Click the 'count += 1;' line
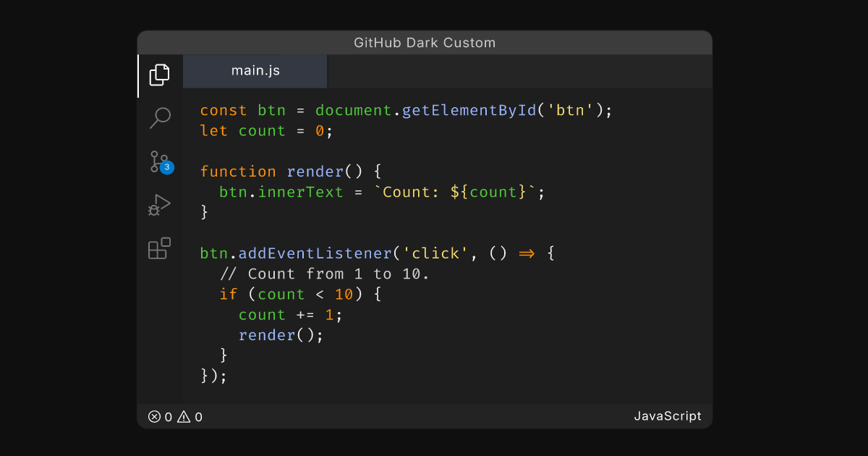Image resolution: width=868 pixels, height=456 pixels. point(291,315)
